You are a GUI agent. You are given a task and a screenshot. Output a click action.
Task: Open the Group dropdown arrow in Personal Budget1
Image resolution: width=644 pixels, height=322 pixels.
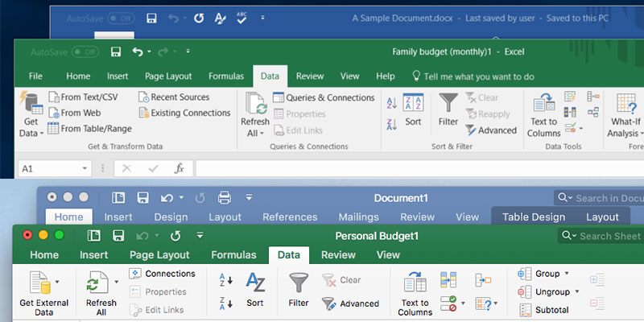pos(567,275)
